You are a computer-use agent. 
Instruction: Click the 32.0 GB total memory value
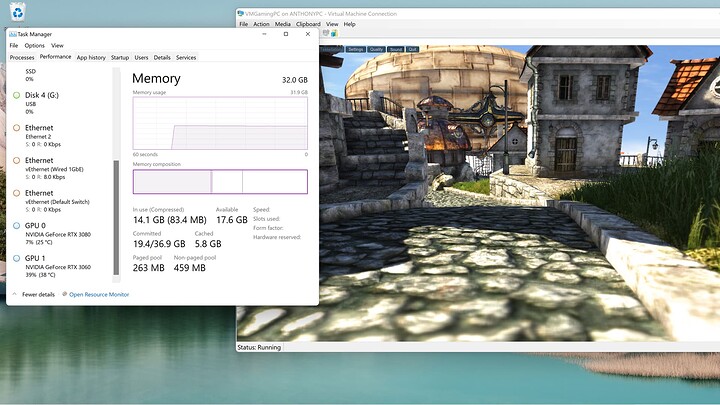coord(295,80)
